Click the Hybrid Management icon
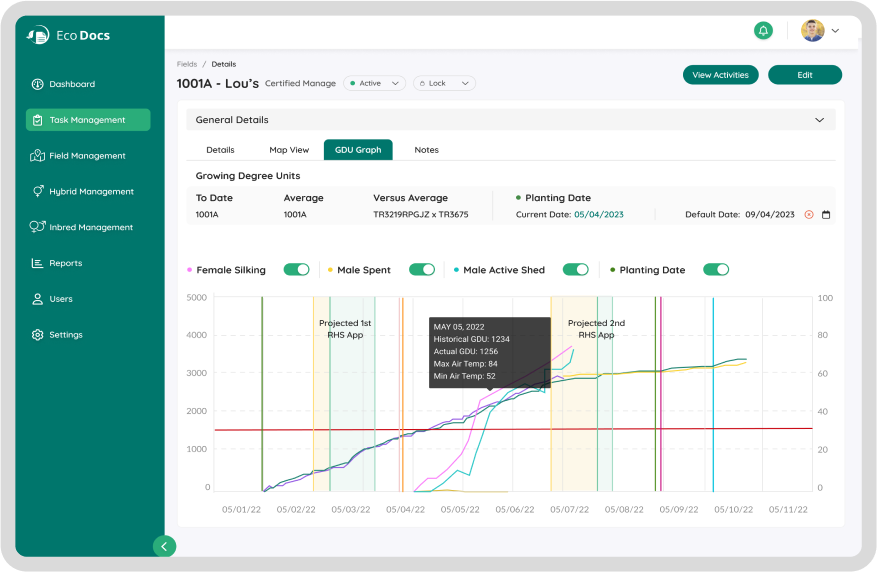 (37, 191)
